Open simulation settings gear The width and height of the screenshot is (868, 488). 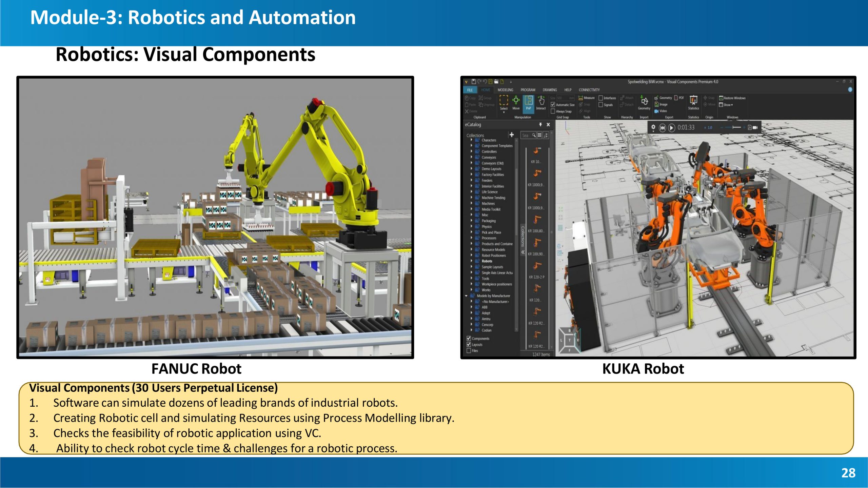pyautogui.click(x=653, y=127)
